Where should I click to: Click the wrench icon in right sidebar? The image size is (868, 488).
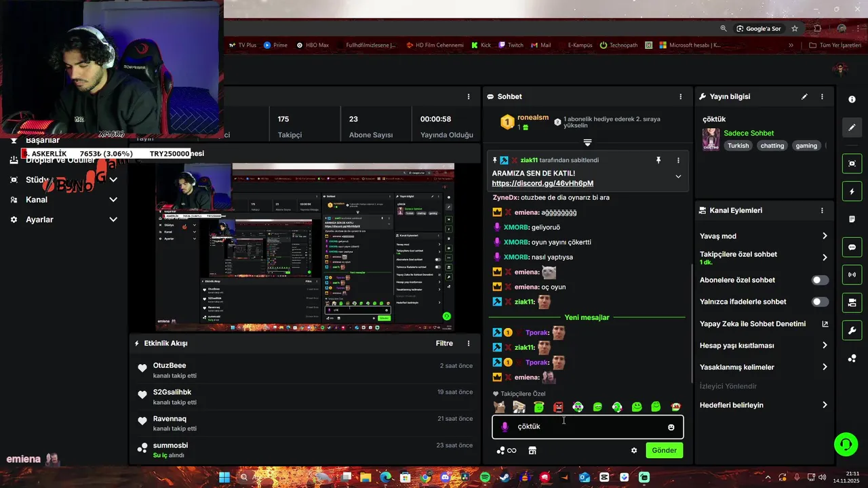click(x=852, y=331)
